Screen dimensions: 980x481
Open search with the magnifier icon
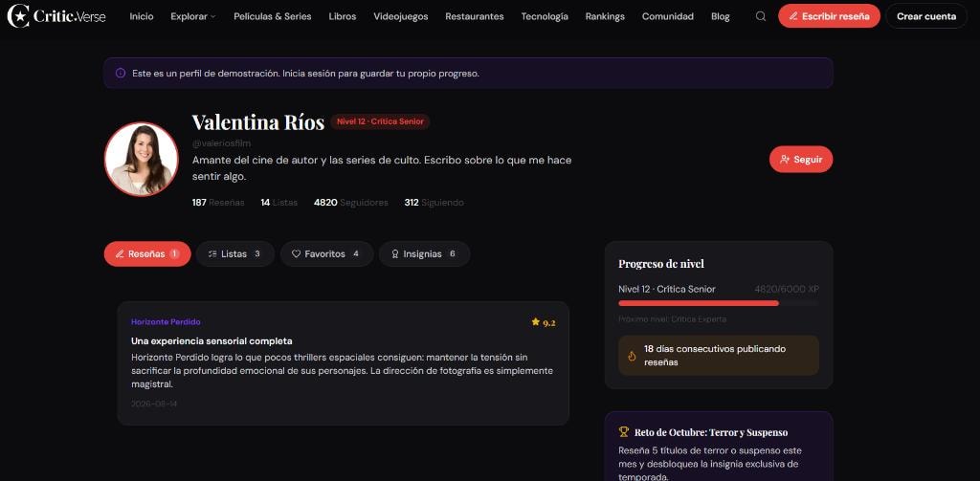pos(761,16)
